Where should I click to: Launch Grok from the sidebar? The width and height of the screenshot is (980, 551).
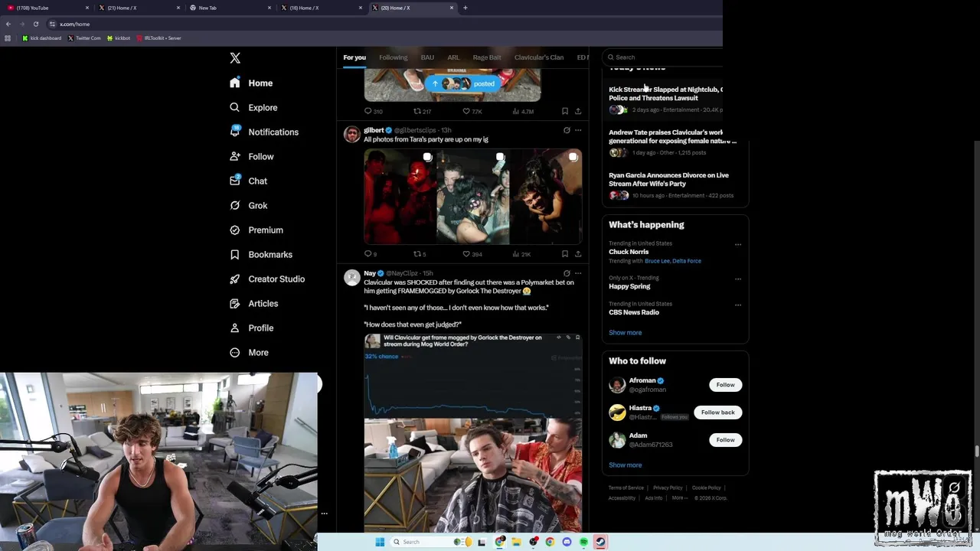tap(248, 206)
